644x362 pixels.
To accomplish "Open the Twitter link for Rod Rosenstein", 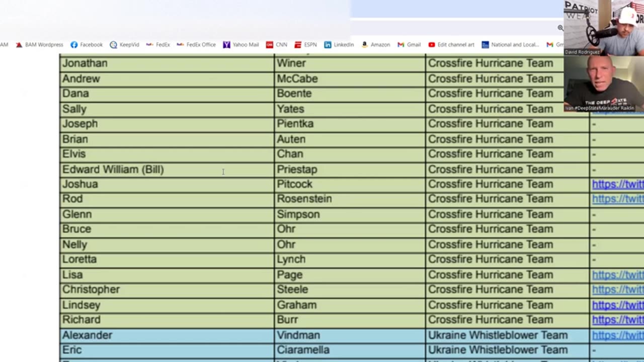I will point(617,199).
